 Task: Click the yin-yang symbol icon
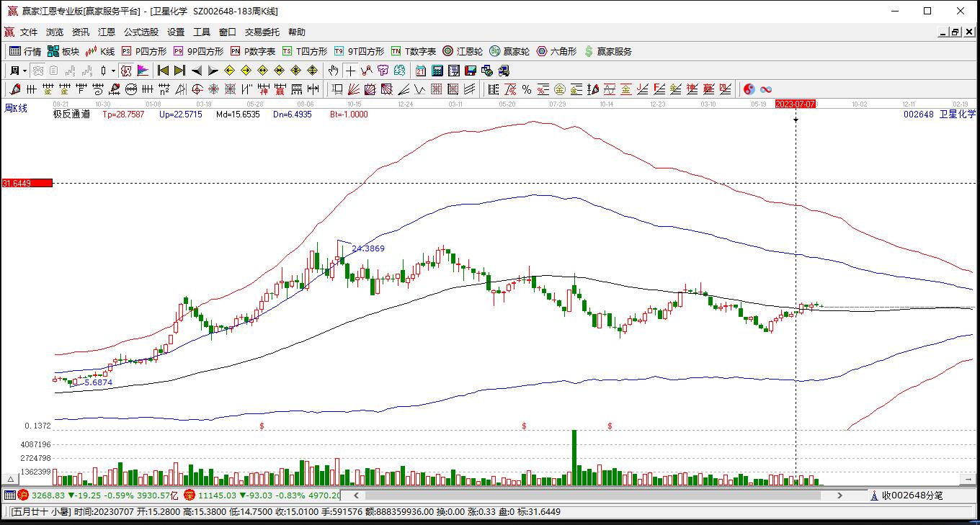pos(749,89)
